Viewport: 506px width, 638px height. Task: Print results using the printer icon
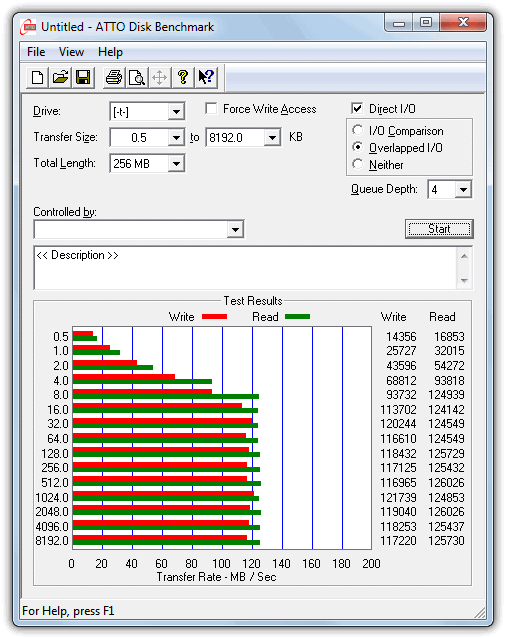(113, 77)
